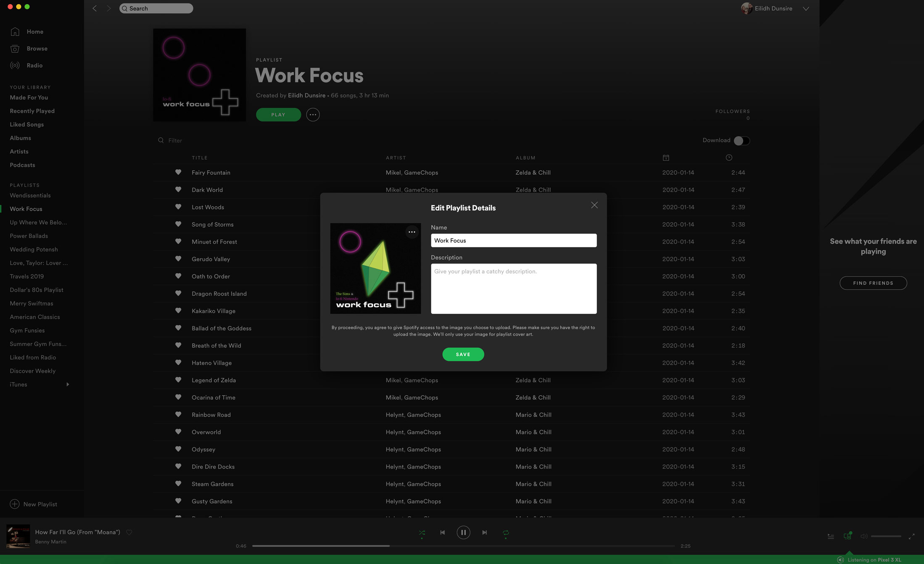Select the Steam Gardens track row
This screenshot has width=924, height=564.
[x=451, y=484]
